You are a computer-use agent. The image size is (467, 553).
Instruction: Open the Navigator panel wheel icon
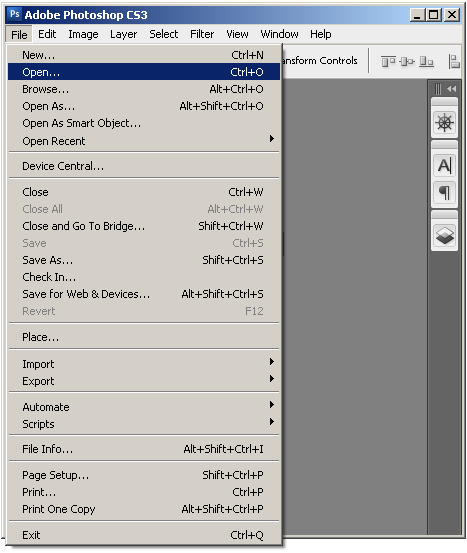pyautogui.click(x=444, y=123)
